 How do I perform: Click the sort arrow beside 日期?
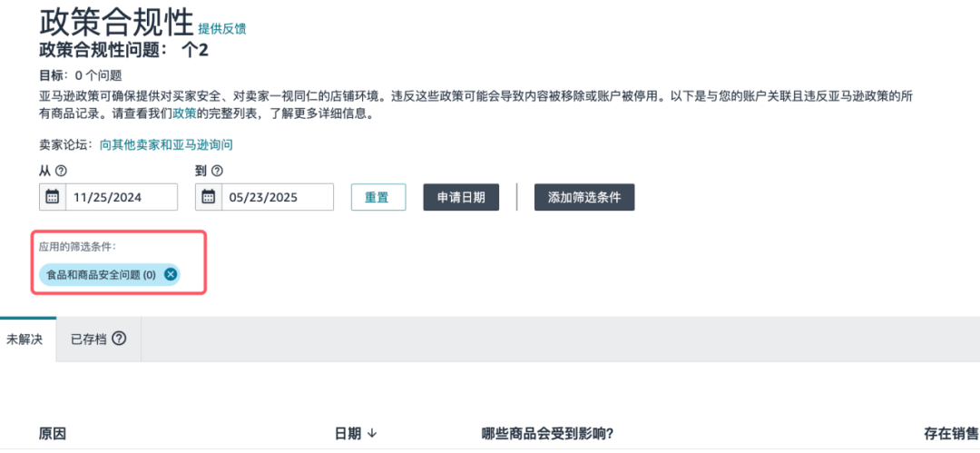click(372, 434)
